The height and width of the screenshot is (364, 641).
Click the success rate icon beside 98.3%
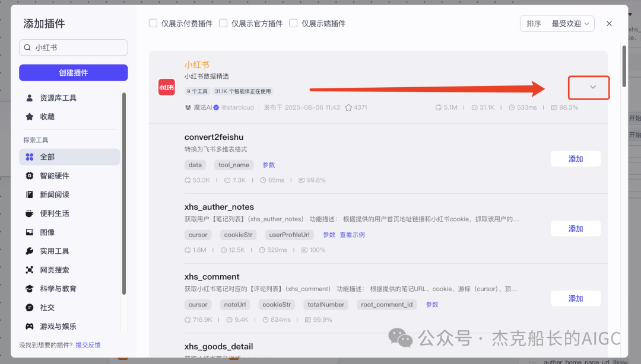coord(554,107)
